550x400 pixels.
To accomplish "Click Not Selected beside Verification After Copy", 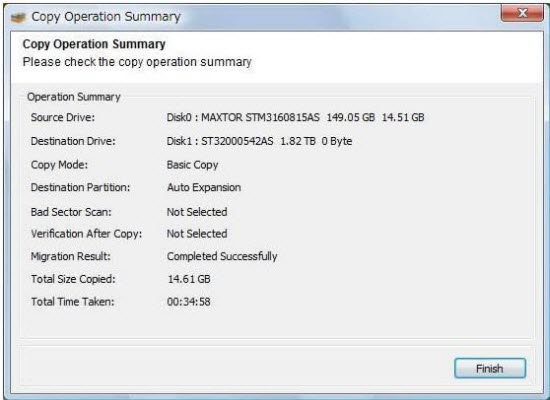I will point(197,234).
